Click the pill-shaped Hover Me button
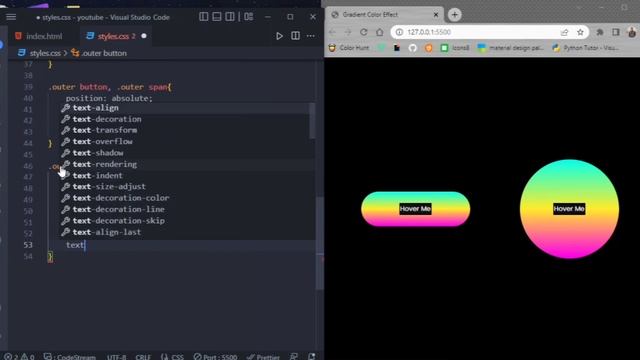640x360 pixels. click(416, 209)
